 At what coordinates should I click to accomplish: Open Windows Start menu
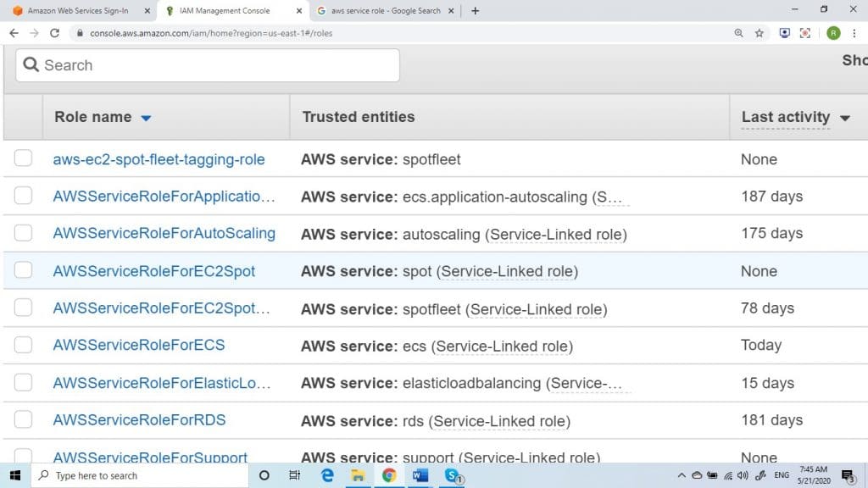click(15, 475)
